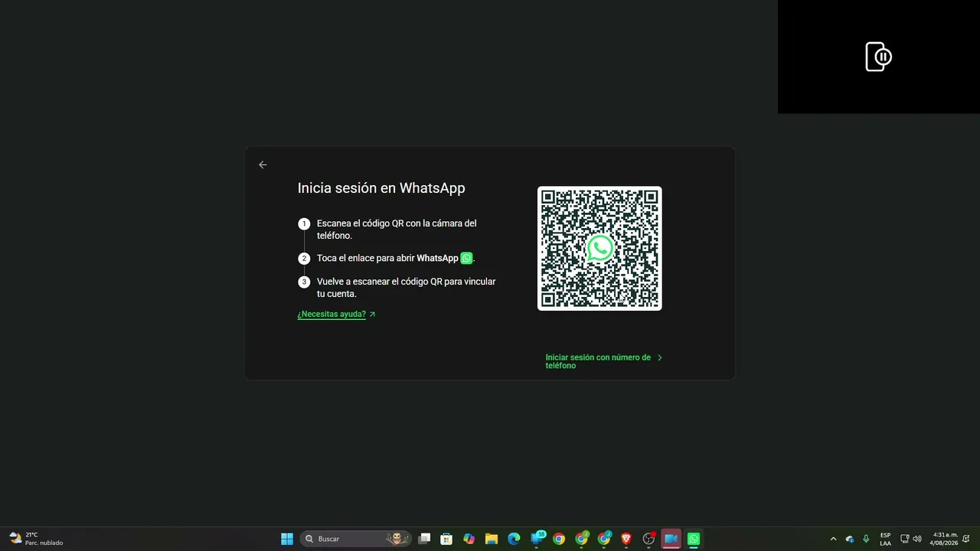Change the ESP LAA input language

pyautogui.click(x=885, y=539)
